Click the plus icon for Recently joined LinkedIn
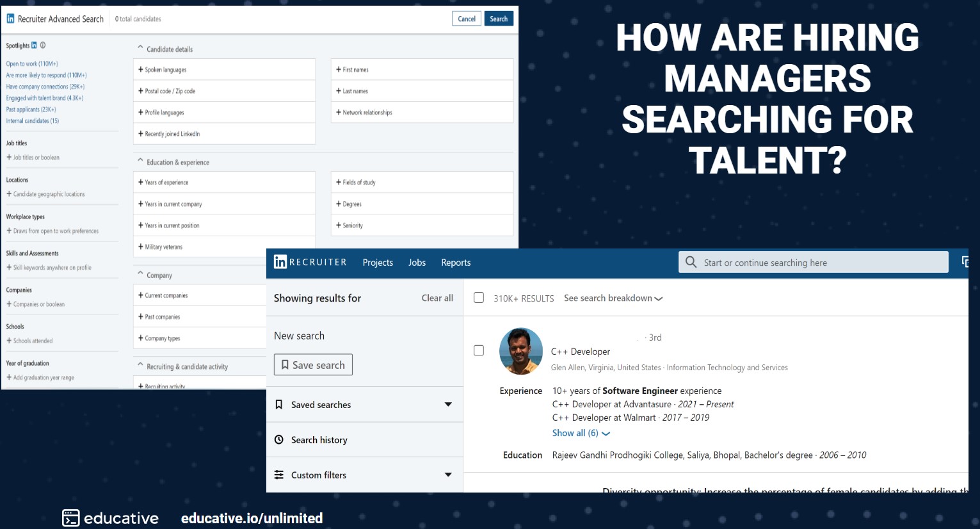Viewport: 980px width, 529px height. pos(141,134)
